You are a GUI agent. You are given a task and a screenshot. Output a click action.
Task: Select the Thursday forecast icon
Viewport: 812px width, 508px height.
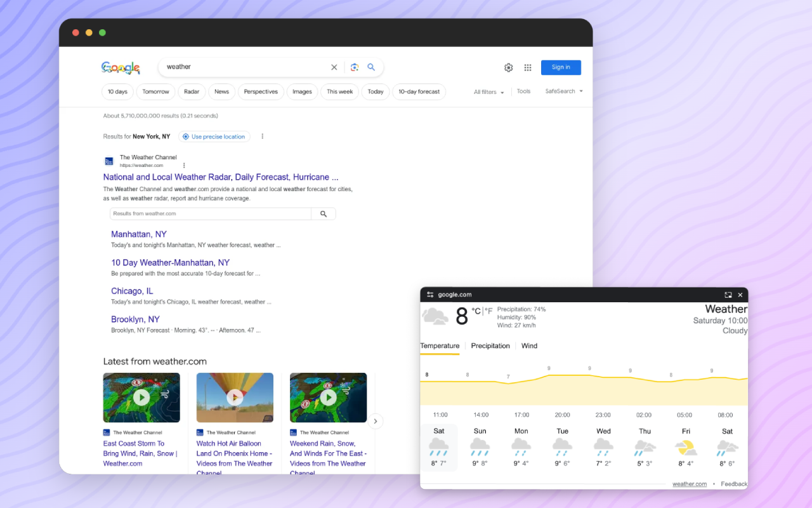645,447
